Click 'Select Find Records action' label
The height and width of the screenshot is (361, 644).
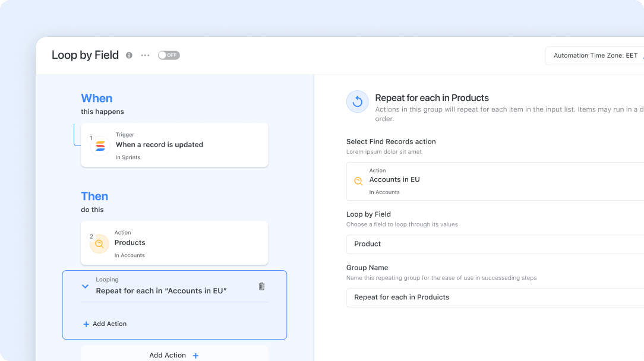click(391, 141)
